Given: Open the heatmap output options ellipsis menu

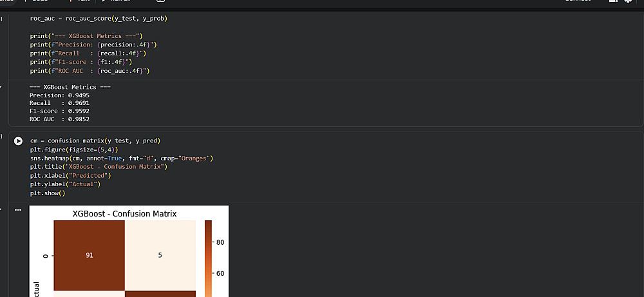Looking at the screenshot, I should (x=17, y=210).
